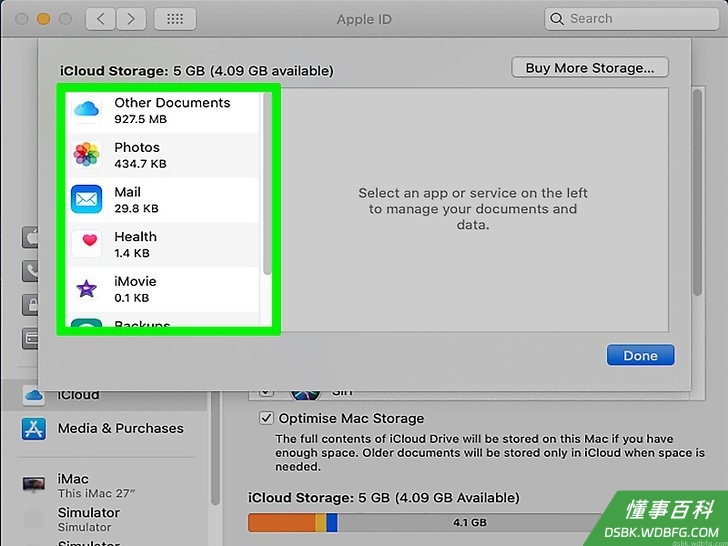The image size is (728, 546).
Task: Click the back navigation arrow
Action: [x=100, y=19]
